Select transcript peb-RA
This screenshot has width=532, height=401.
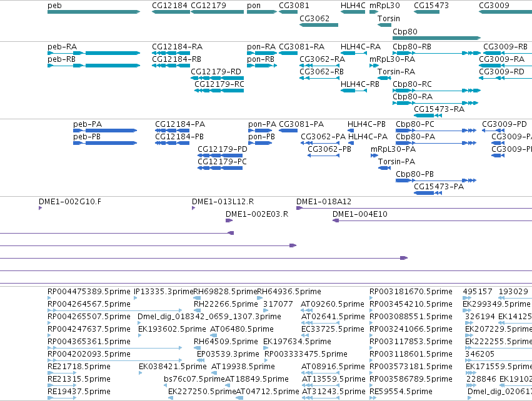62,46
